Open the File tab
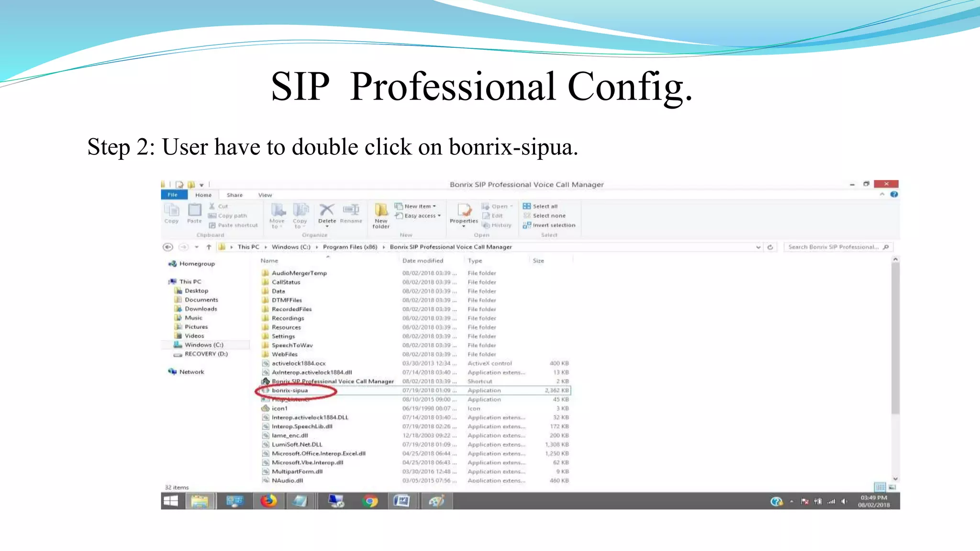This screenshot has width=980, height=551. coord(173,195)
